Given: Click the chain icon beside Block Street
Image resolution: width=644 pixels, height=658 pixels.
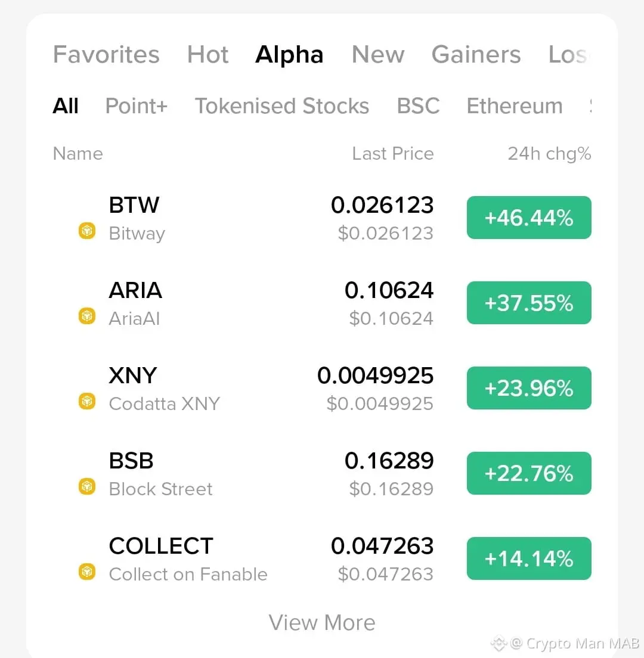Looking at the screenshot, I should pyautogui.click(x=87, y=487).
